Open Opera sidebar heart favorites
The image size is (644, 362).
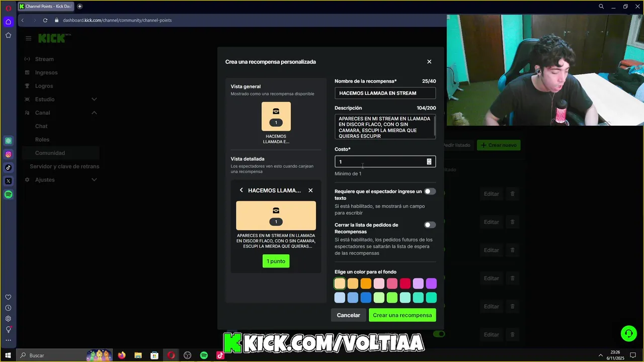tap(8, 297)
